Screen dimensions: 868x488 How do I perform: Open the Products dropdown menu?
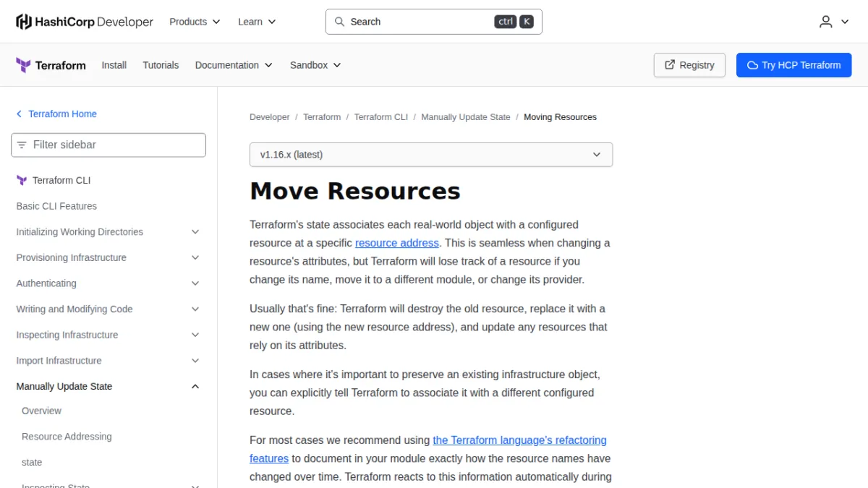coord(195,22)
